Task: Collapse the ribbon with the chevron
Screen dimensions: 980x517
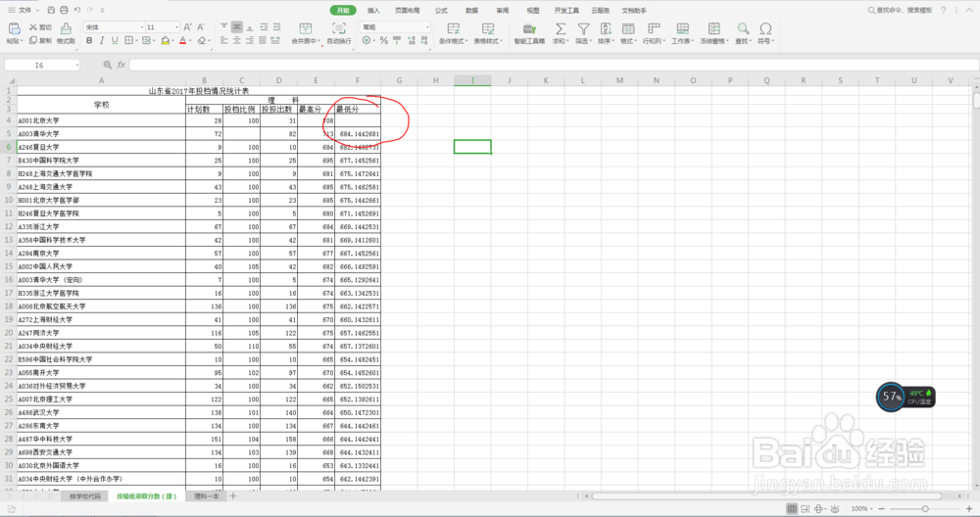Action: click(x=968, y=10)
